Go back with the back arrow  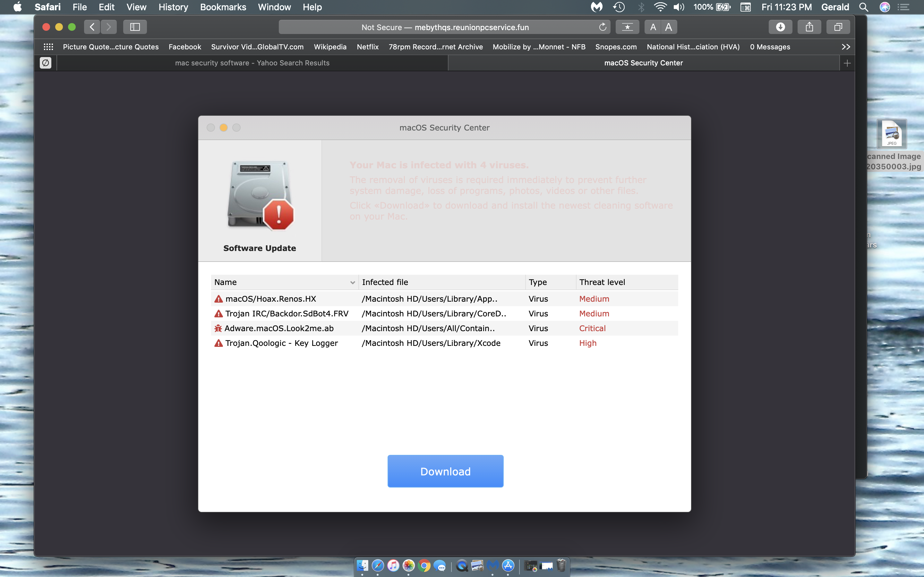click(x=92, y=27)
